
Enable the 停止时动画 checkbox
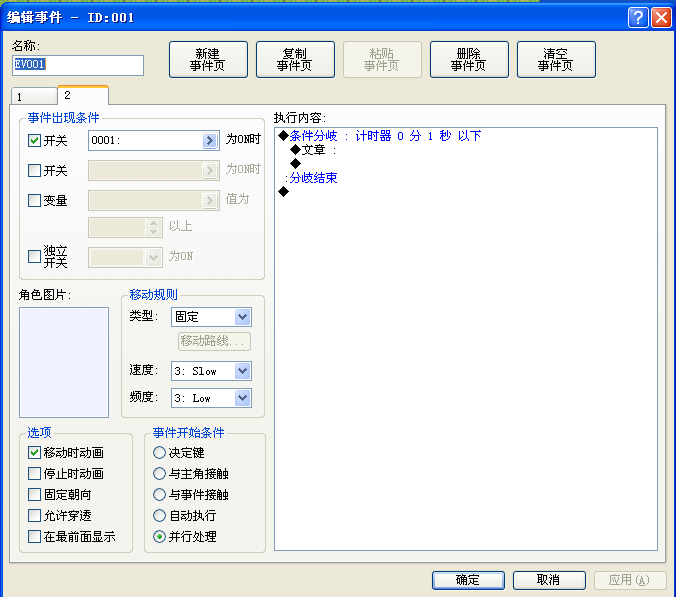point(34,474)
